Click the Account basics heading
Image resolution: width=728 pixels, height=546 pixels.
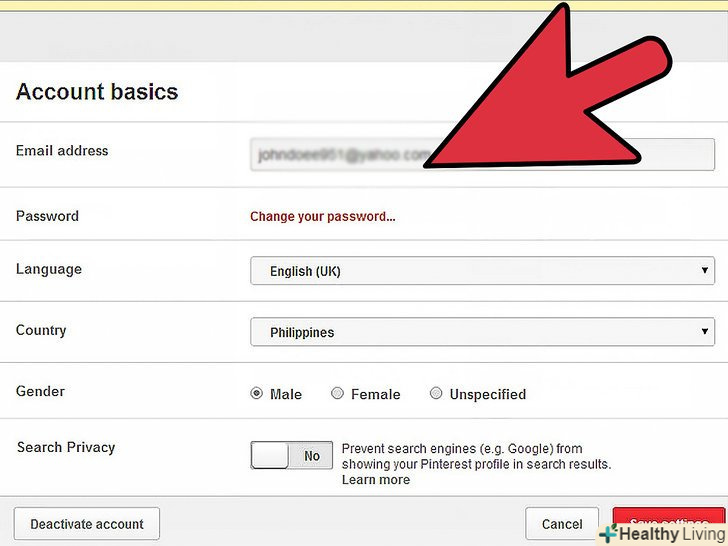tap(97, 91)
